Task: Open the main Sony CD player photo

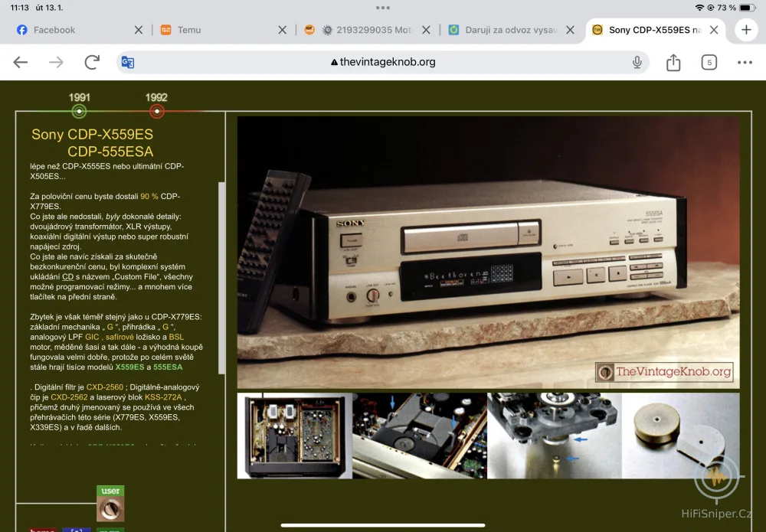Action: pyautogui.click(x=488, y=252)
